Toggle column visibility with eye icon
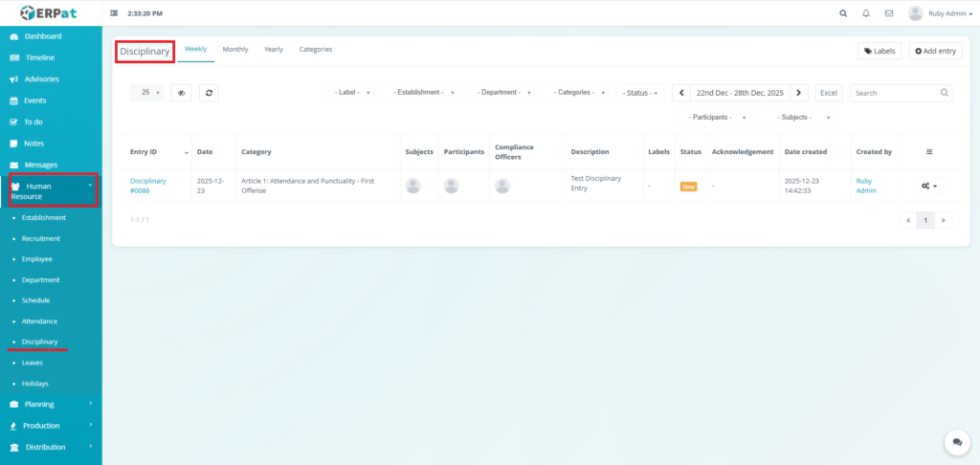 point(181,93)
